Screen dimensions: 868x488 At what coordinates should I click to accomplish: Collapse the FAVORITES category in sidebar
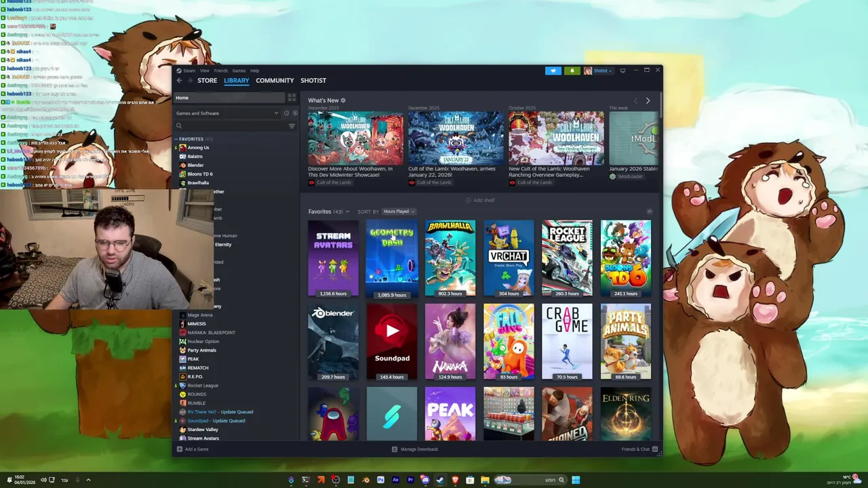[x=176, y=139]
